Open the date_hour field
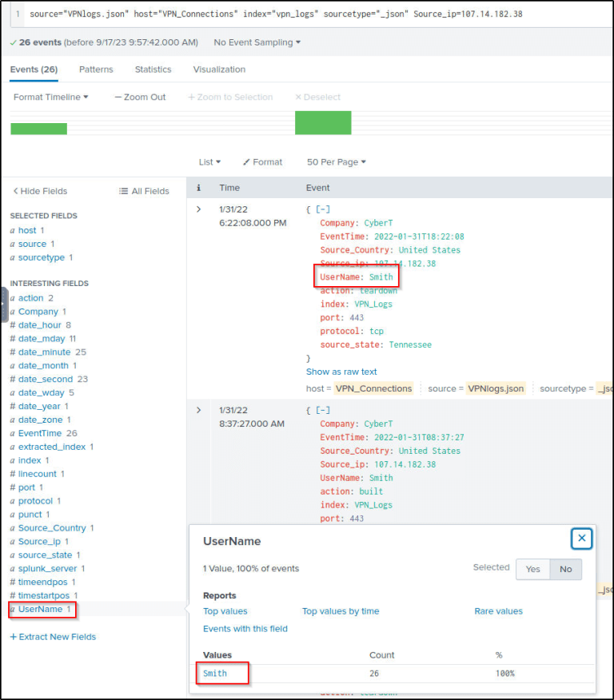 (x=40, y=325)
